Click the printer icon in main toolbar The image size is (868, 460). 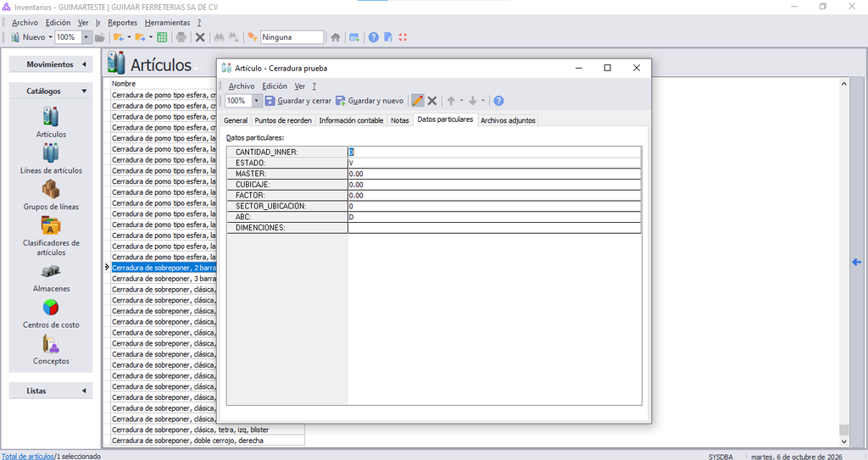pyautogui.click(x=181, y=37)
